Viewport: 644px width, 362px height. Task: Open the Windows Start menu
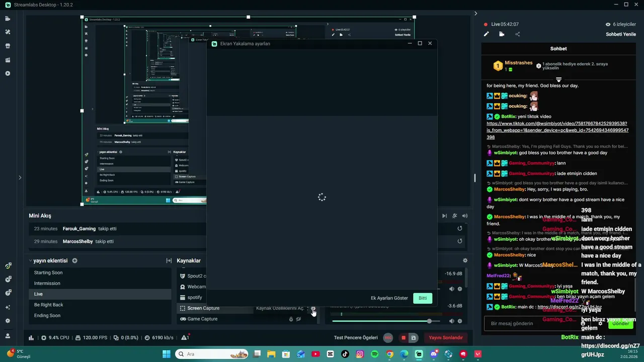(x=167, y=354)
